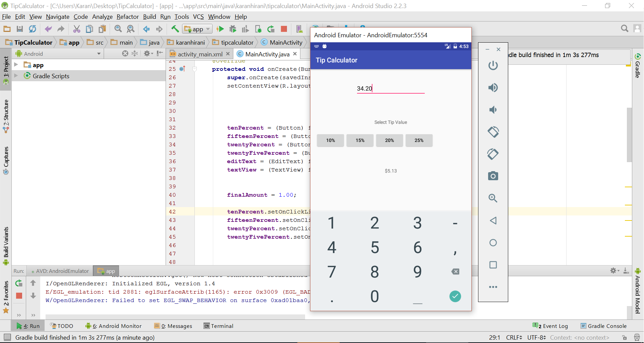The height and width of the screenshot is (343, 644).
Task: Open the Event Log tool window
Action: click(x=550, y=326)
